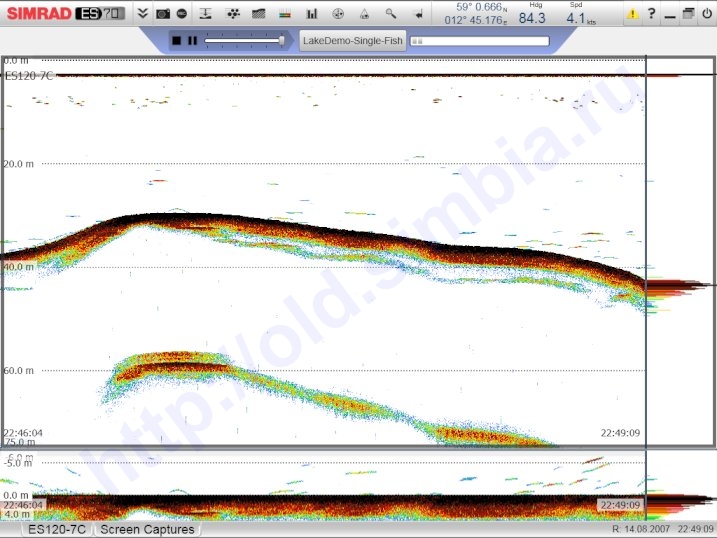Click the replay progress bar

tap(479, 41)
